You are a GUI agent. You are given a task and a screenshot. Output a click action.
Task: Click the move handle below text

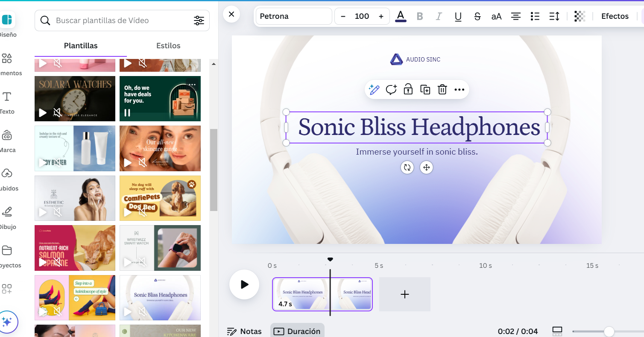pos(426,167)
